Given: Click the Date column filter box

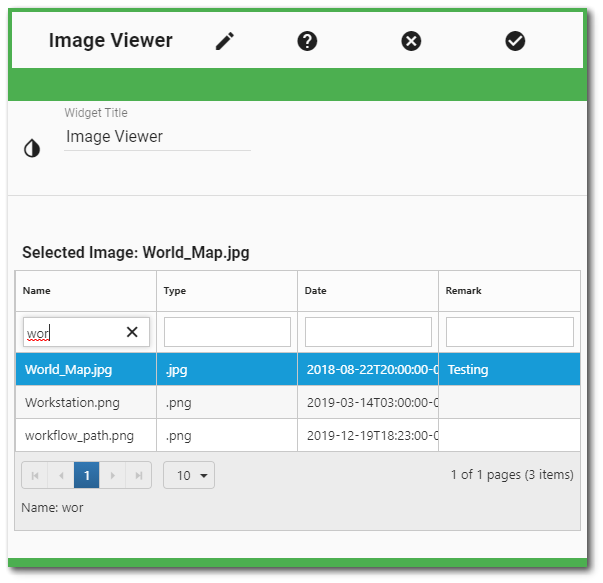Looking at the screenshot, I should pyautogui.click(x=368, y=332).
